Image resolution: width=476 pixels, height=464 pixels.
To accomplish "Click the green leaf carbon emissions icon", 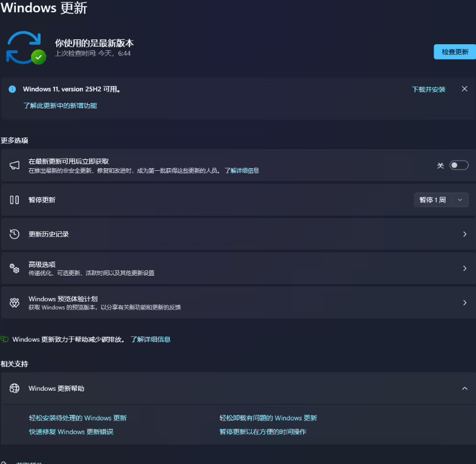I will [5, 339].
